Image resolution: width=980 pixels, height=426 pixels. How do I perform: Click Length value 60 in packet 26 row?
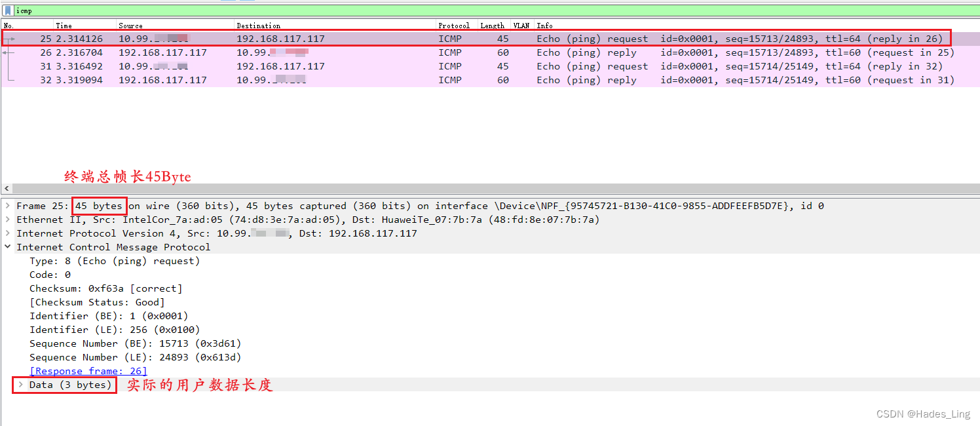click(x=502, y=52)
